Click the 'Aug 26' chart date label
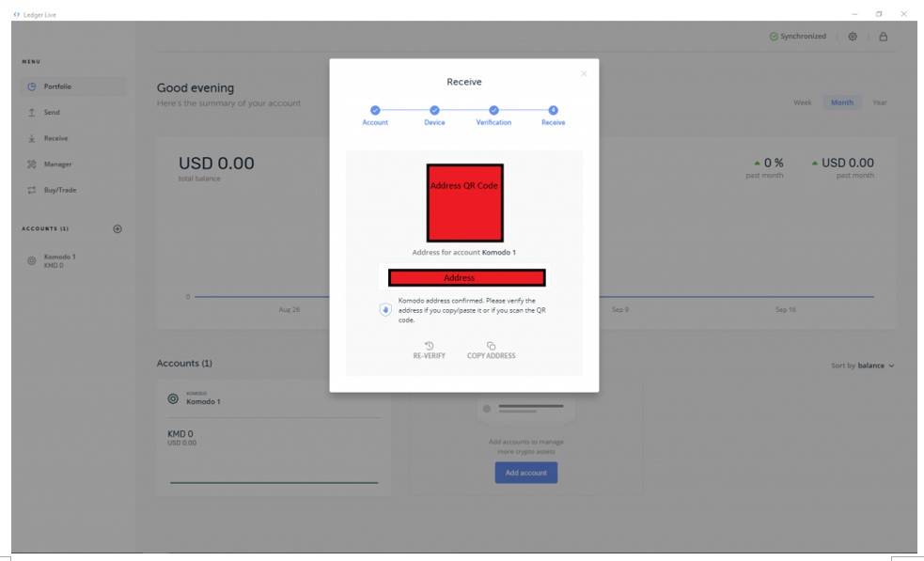The width and height of the screenshot is (924, 561). pyautogui.click(x=290, y=310)
